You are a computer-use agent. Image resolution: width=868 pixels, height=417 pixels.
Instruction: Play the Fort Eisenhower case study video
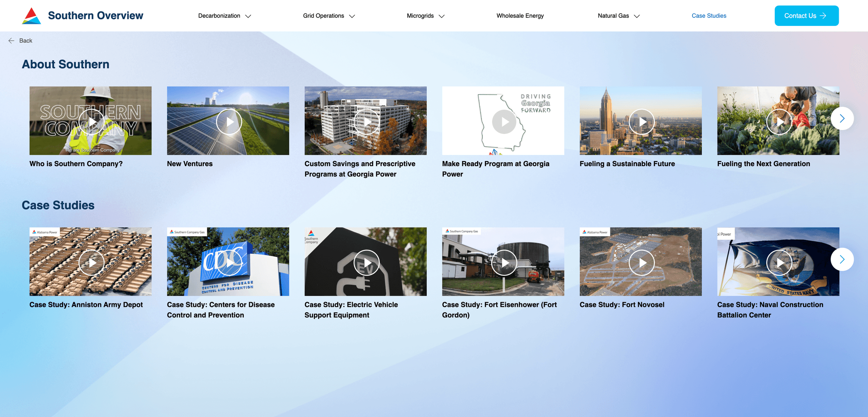pyautogui.click(x=504, y=263)
